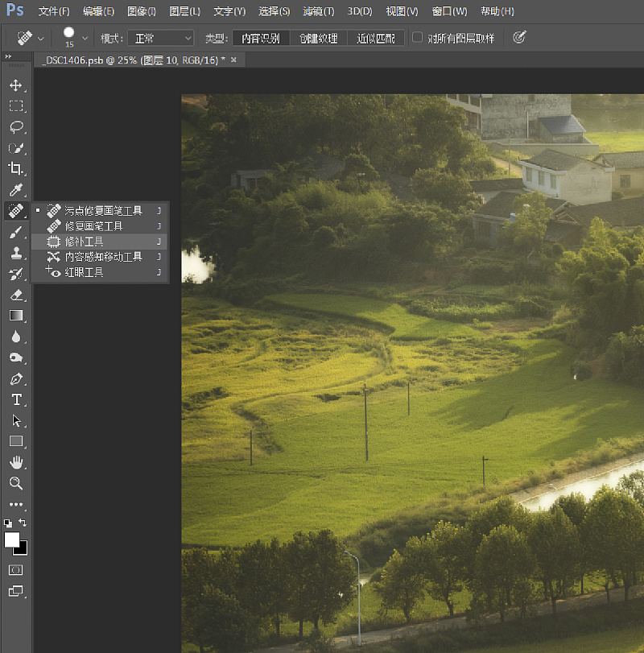Open the Select menu

point(274,11)
